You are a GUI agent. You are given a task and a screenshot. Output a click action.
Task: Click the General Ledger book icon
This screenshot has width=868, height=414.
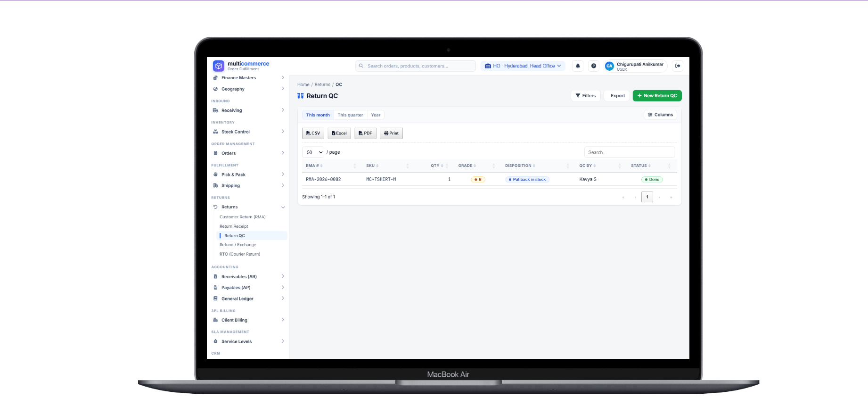[x=215, y=298]
